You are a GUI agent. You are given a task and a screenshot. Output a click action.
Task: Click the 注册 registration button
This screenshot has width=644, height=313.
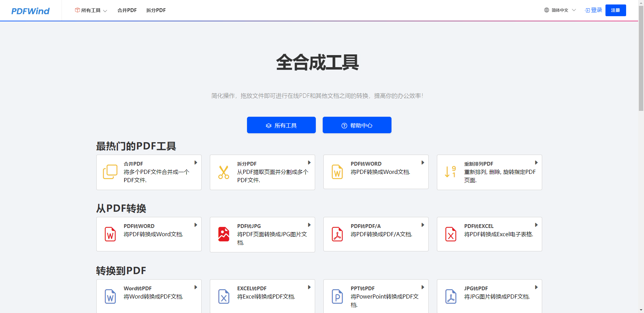pyautogui.click(x=615, y=10)
